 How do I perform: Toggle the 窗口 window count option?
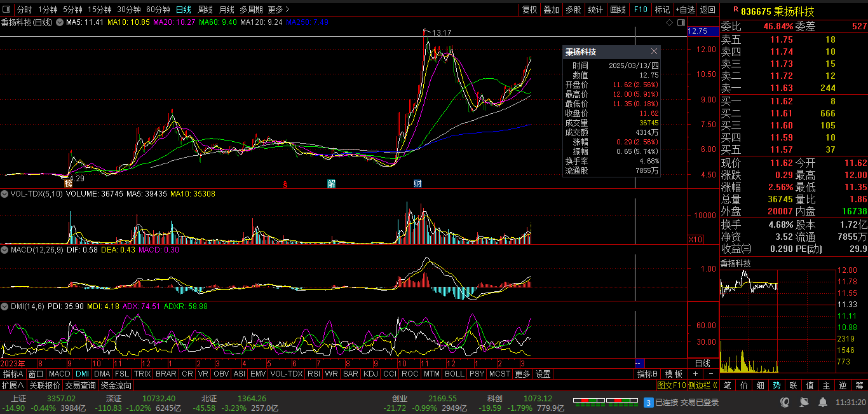(36, 374)
